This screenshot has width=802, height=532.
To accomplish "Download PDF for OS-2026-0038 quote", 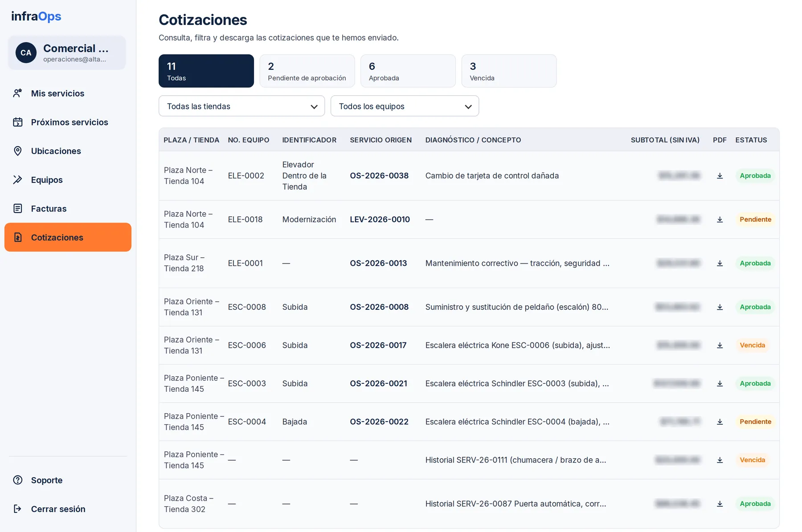I will click(x=720, y=176).
